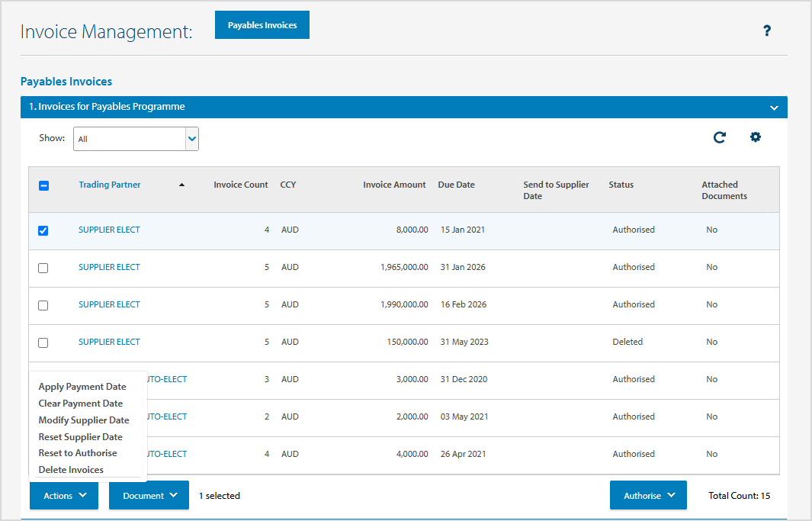
Task: Click the Attached Documents column header
Action: pos(724,190)
